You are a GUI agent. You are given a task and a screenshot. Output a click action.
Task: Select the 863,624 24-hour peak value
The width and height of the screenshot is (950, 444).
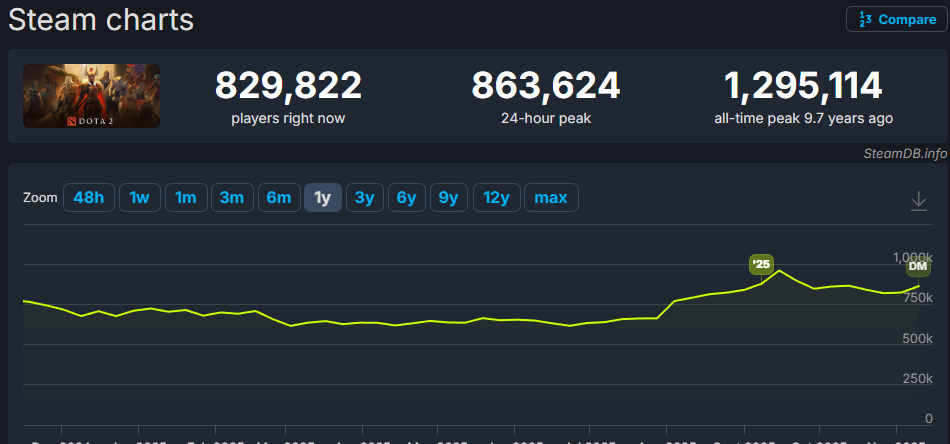pos(546,86)
